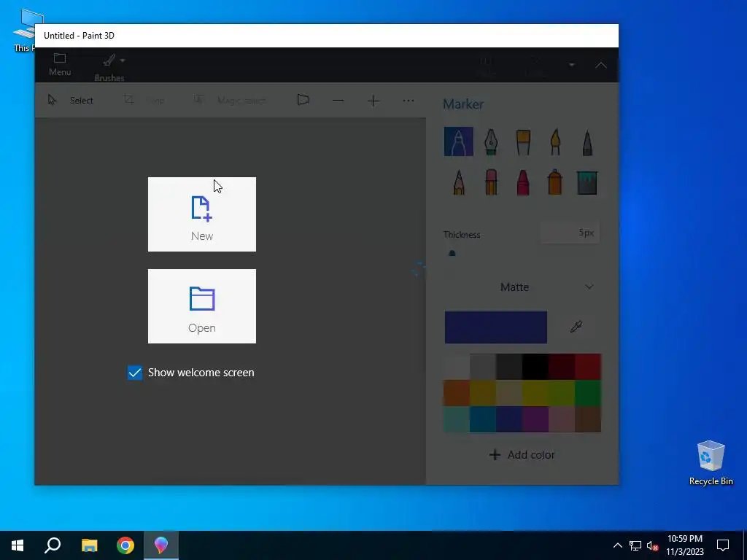Click the Marker panel heading

tap(463, 104)
